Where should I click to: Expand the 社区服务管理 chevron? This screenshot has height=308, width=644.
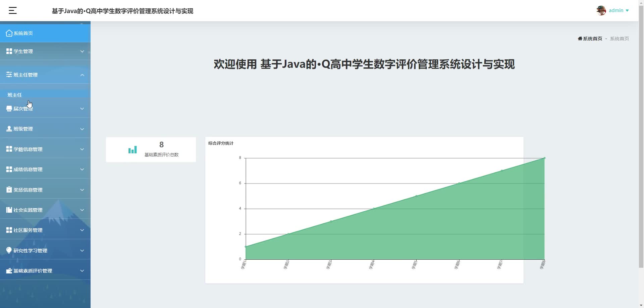[x=82, y=230]
